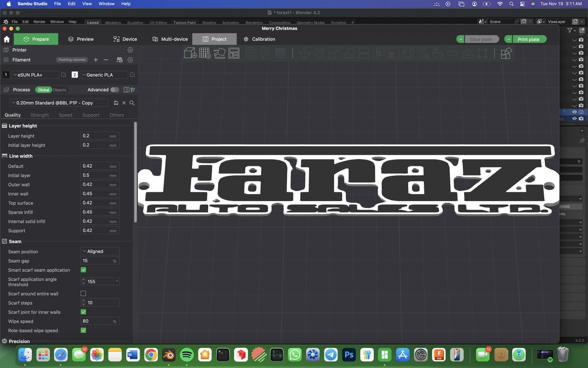
Task: Open the Print plate dropdown arrow
Action: click(x=509, y=39)
